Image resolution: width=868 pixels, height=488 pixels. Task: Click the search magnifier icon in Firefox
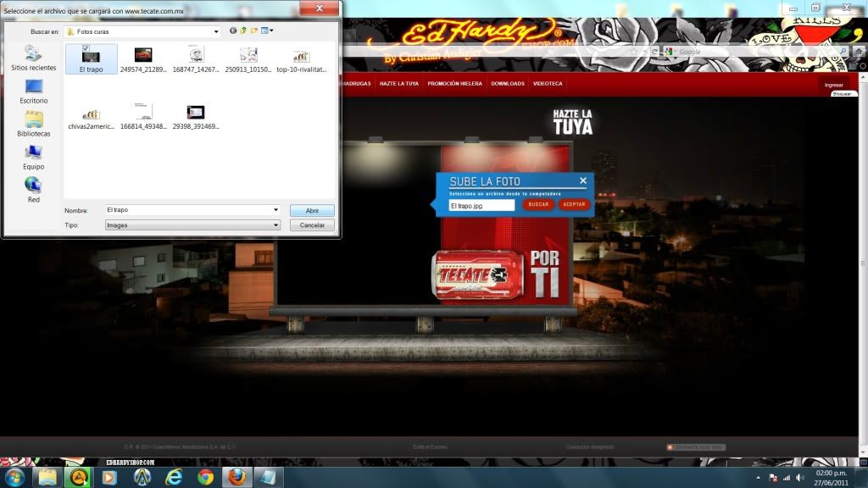[x=843, y=52]
